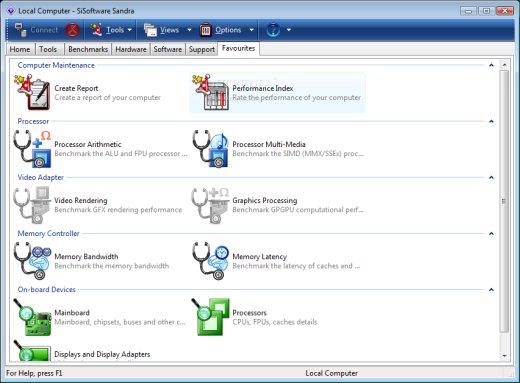Switch to the Benchmarks tab
Image resolution: width=520 pixels, height=383 pixels.
coord(88,49)
